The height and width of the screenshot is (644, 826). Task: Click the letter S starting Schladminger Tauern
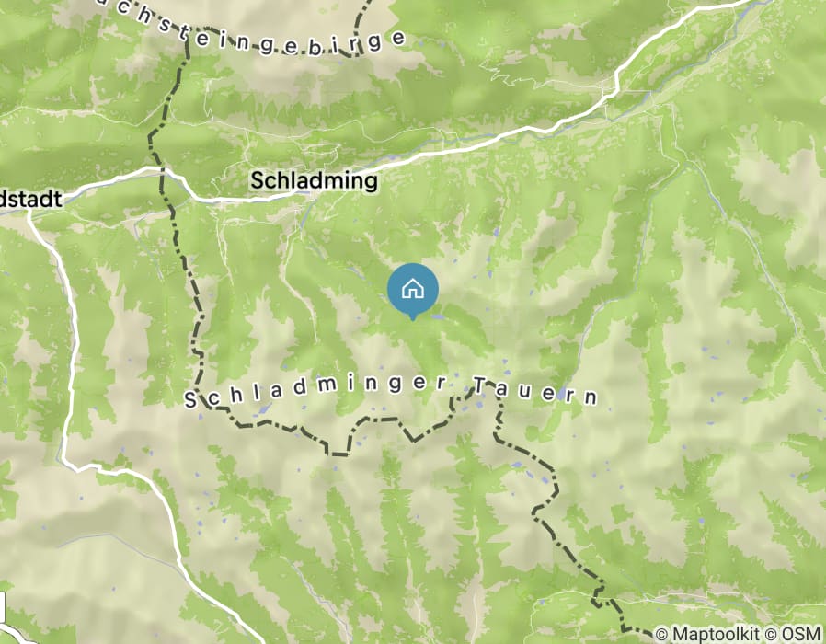[190, 400]
